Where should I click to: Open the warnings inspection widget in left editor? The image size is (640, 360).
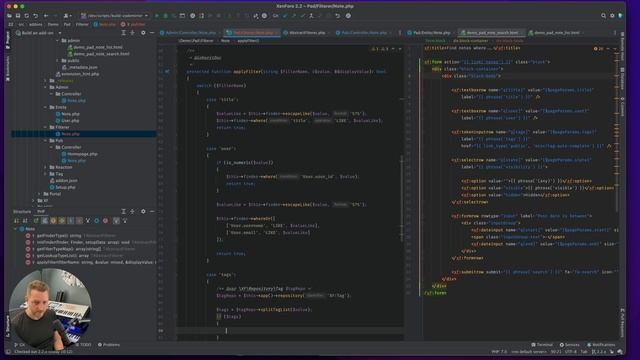coord(380,49)
